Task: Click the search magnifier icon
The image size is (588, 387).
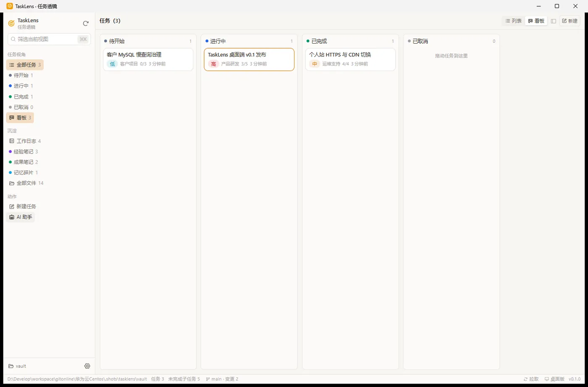Action: tap(13, 39)
